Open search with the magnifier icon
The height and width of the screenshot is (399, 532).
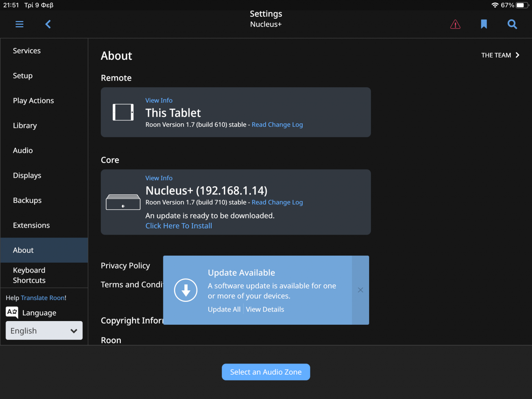(x=512, y=24)
